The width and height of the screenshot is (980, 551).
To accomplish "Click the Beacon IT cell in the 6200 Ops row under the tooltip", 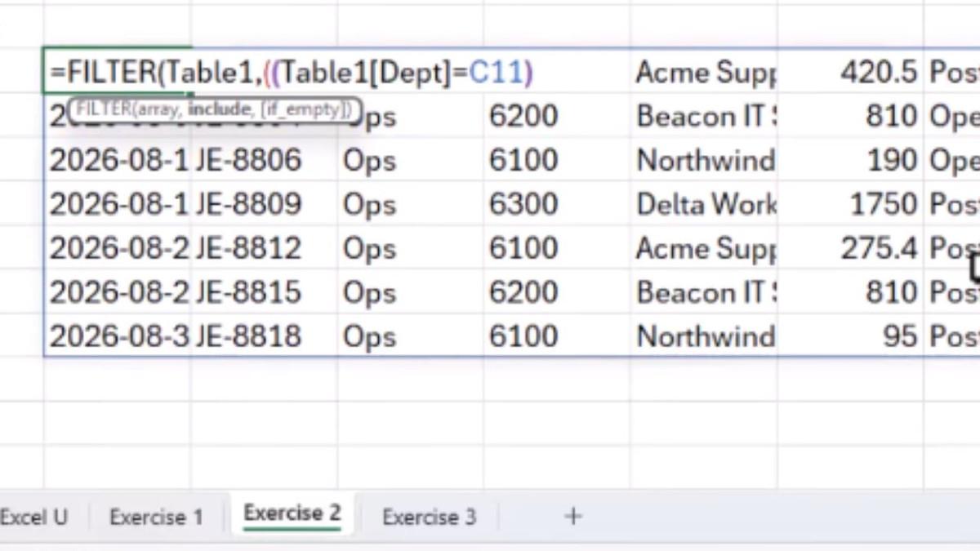I will 704,116.
